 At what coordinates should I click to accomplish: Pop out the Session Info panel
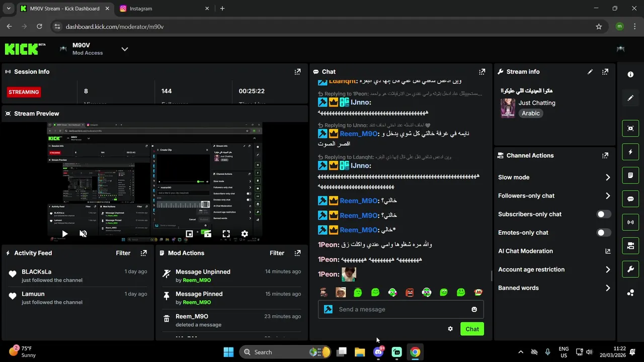[x=297, y=72]
